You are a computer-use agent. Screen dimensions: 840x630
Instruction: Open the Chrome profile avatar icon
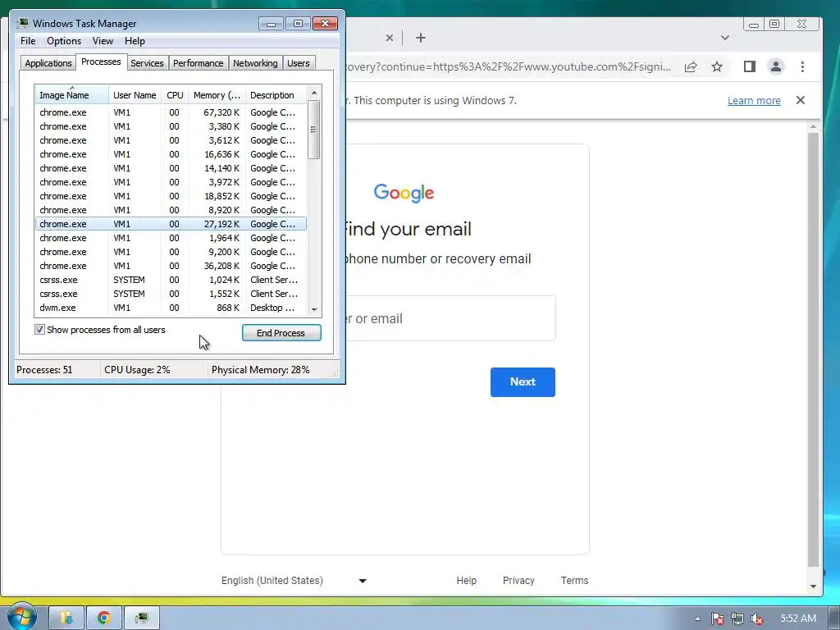pyautogui.click(x=776, y=66)
